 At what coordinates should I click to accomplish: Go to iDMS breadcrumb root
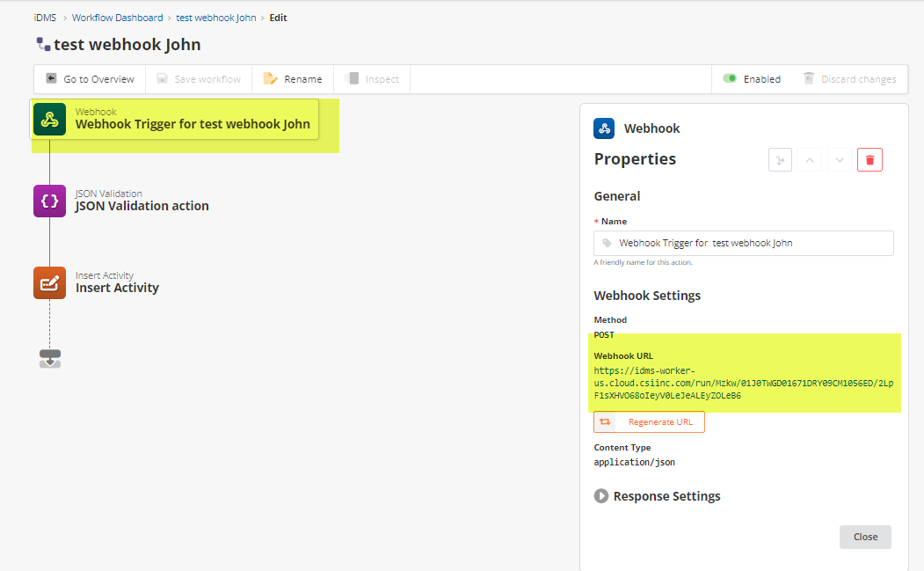pos(46,18)
